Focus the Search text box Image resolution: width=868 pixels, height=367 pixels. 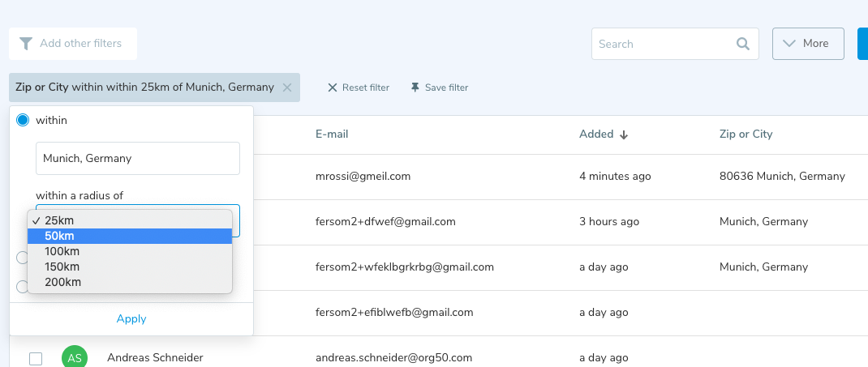pos(661,44)
